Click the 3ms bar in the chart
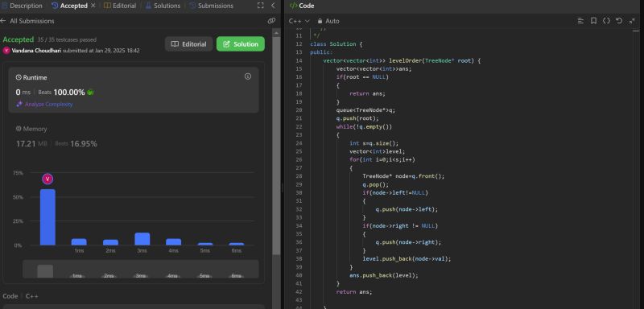This screenshot has width=644, height=309. [x=142, y=239]
